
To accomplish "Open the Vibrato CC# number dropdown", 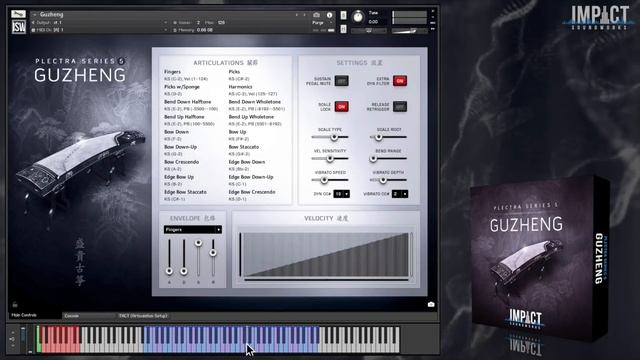I will pos(400,194).
